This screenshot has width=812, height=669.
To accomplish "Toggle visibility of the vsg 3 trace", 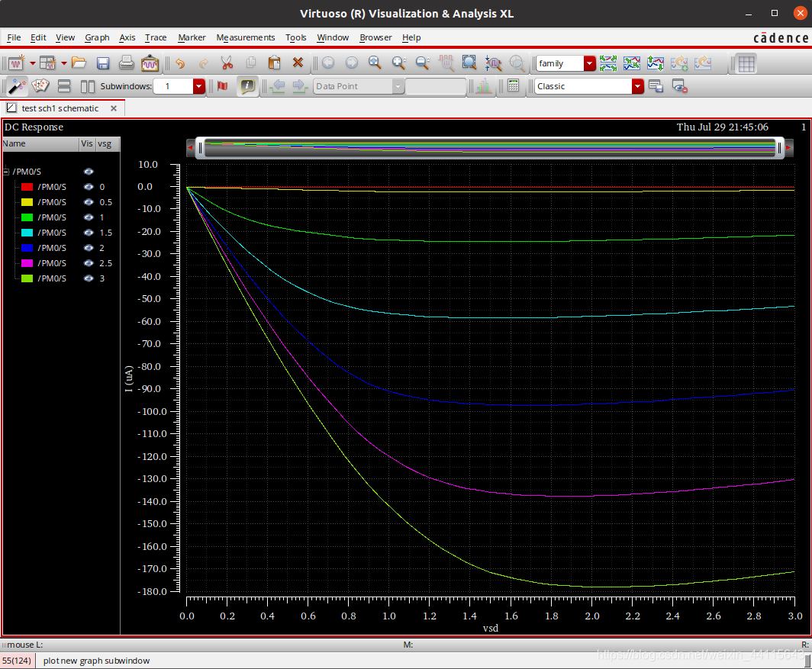I will pyautogui.click(x=89, y=278).
